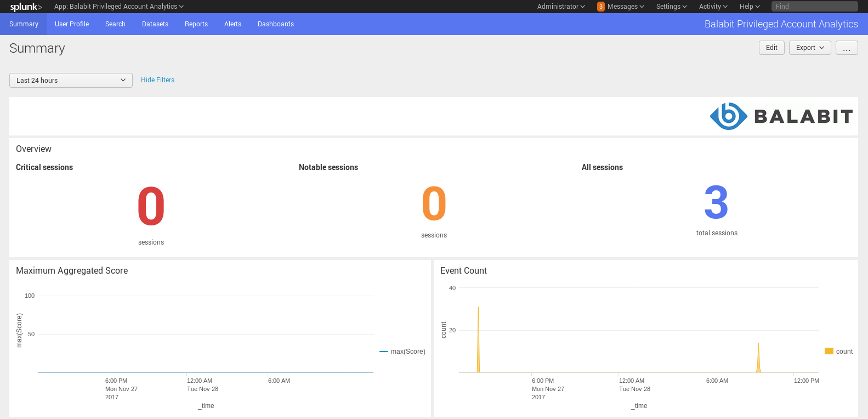Image resolution: width=868 pixels, height=419 pixels.
Task: Go to the Alerts tab
Action: click(x=232, y=24)
